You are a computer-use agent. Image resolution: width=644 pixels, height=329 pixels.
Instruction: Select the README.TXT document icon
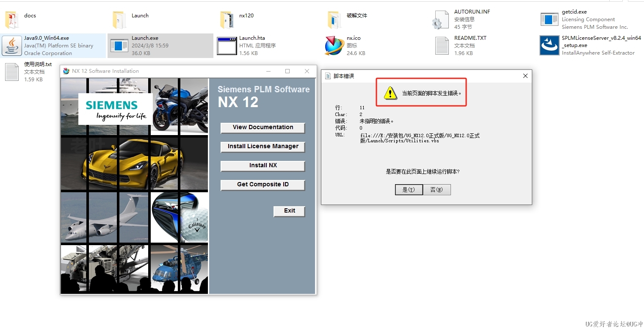coord(442,46)
